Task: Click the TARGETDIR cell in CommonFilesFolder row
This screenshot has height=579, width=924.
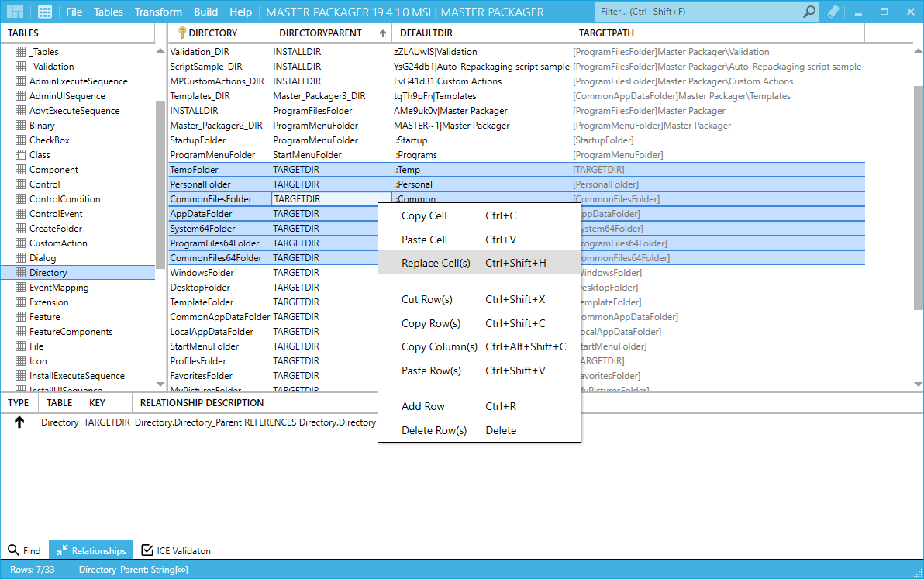Action: [x=331, y=199]
